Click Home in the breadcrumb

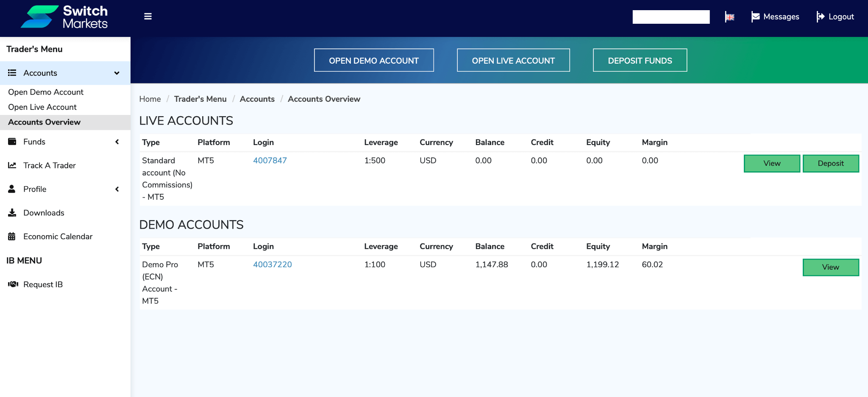coord(150,99)
